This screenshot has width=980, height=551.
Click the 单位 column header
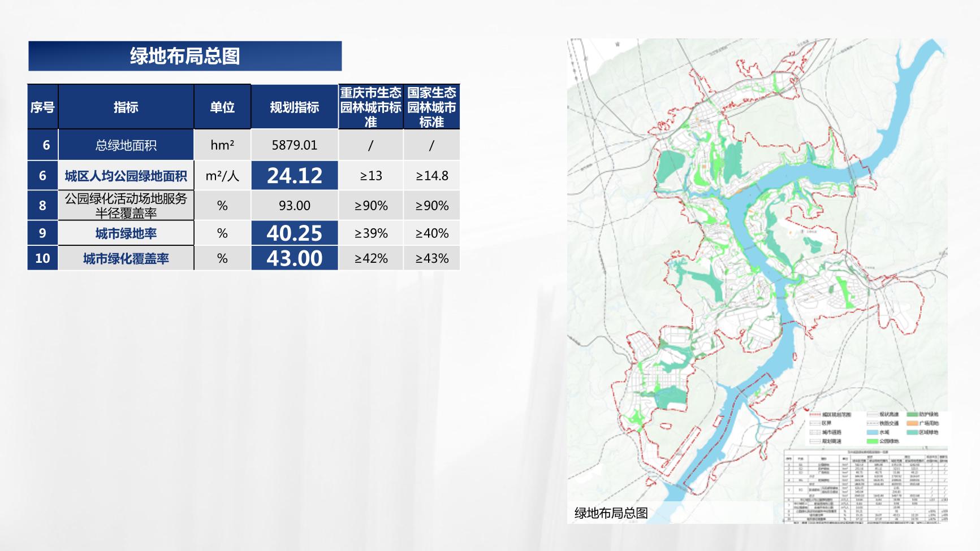click(x=222, y=107)
